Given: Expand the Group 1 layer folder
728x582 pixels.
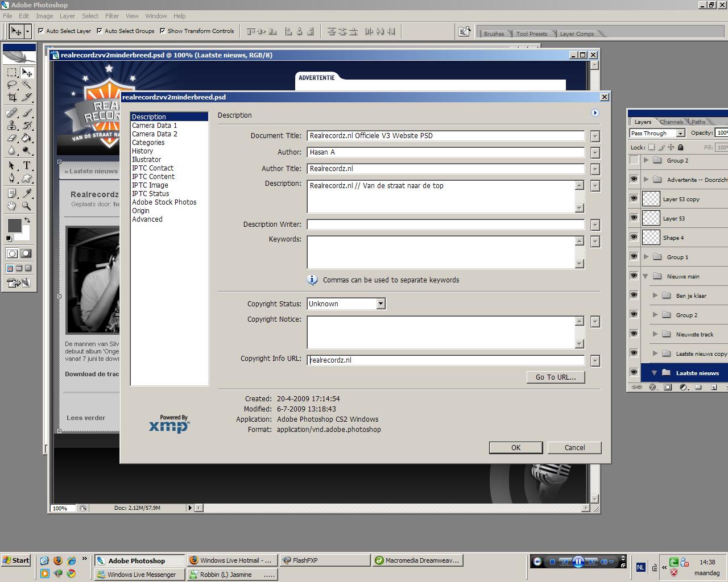Looking at the screenshot, I should point(646,257).
